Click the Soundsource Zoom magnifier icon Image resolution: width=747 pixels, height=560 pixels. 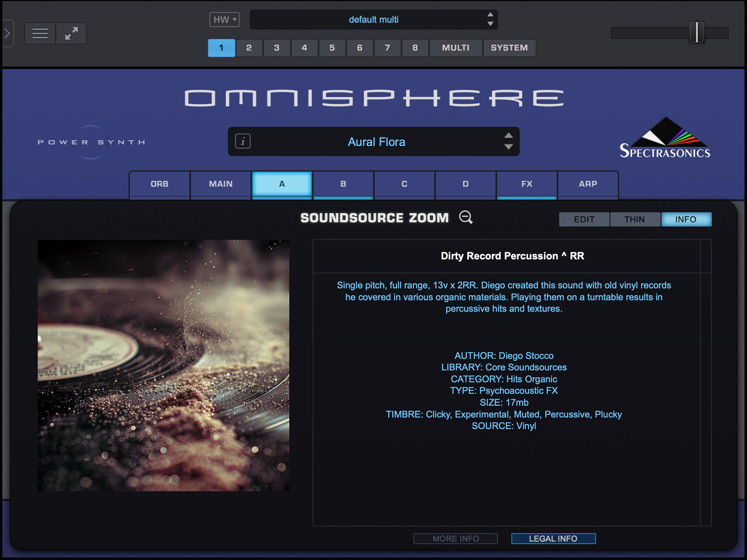(466, 217)
